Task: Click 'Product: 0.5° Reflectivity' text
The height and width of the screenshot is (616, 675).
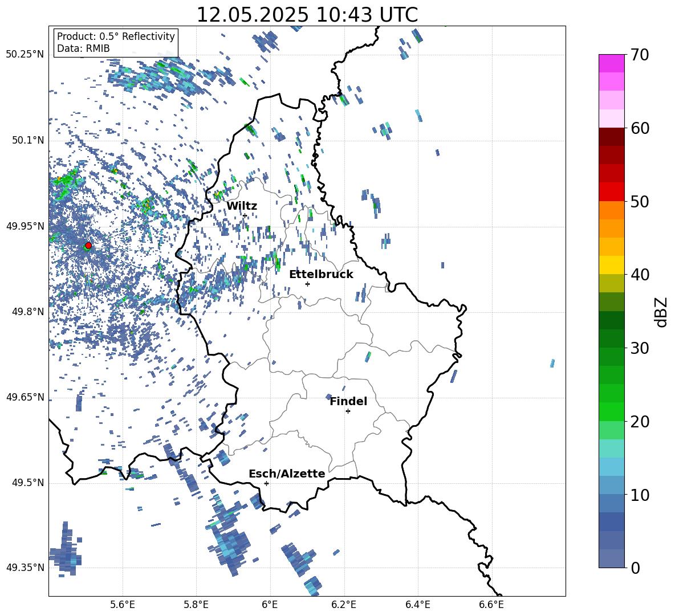Action: pyautogui.click(x=116, y=36)
